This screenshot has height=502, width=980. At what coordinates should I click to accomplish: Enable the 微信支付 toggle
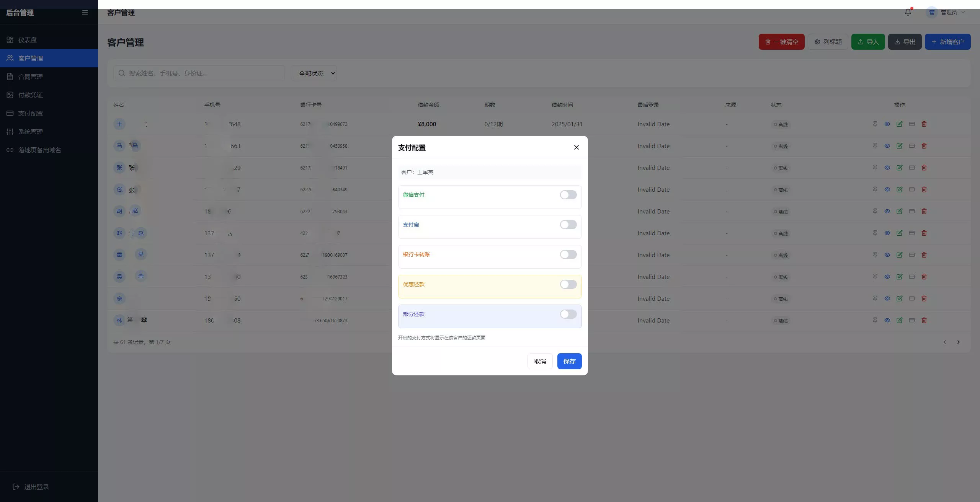(568, 195)
